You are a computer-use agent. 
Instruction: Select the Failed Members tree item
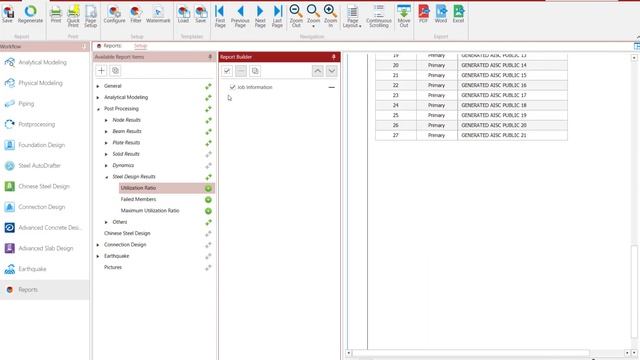(138, 199)
